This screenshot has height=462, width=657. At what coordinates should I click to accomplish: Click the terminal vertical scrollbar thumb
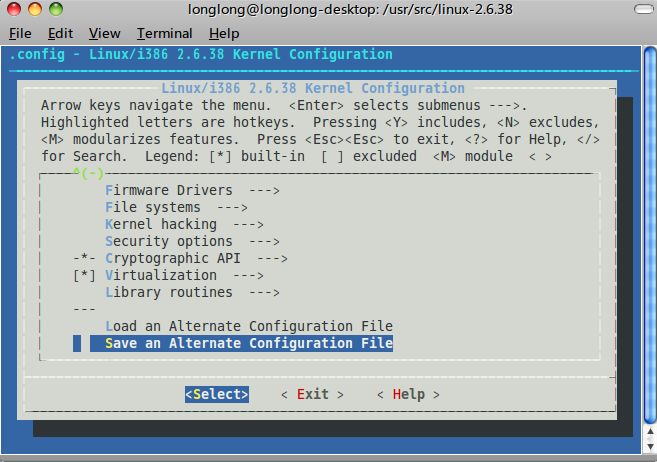(650, 236)
